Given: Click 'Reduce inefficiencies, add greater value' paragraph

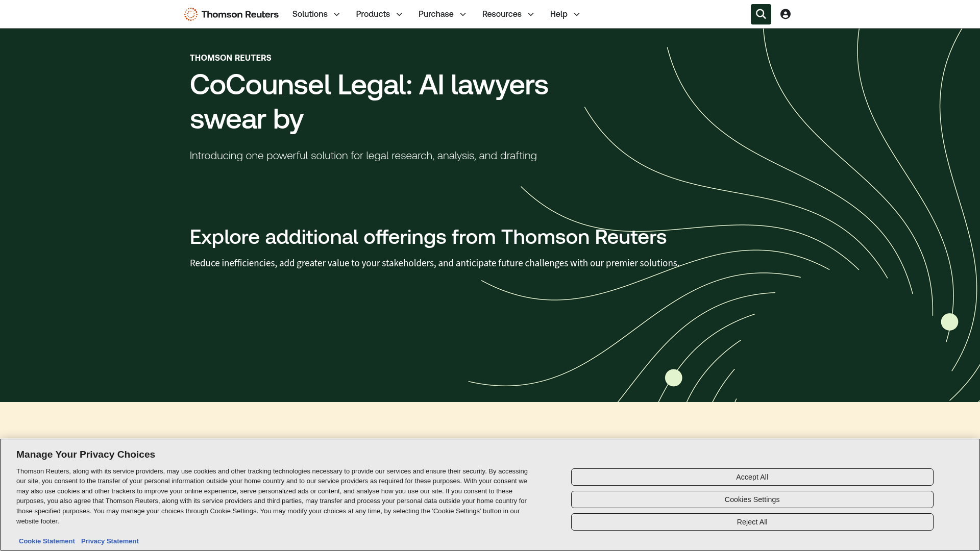Looking at the screenshot, I should pyautogui.click(x=435, y=263).
